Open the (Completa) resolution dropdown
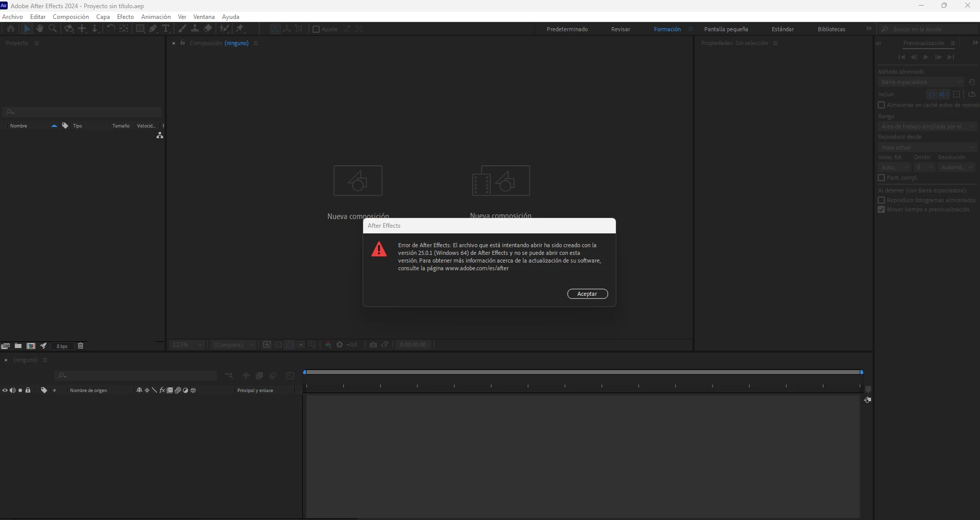 pos(233,345)
